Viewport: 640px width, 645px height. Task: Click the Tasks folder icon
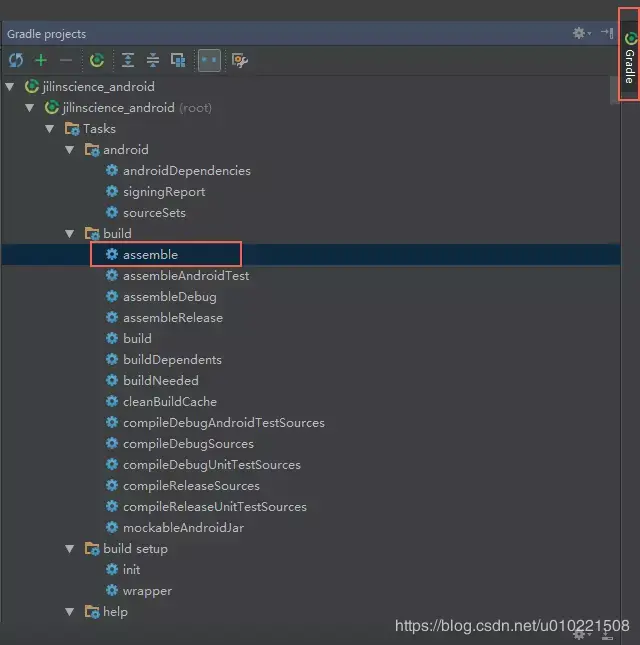(x=72, y=129)
